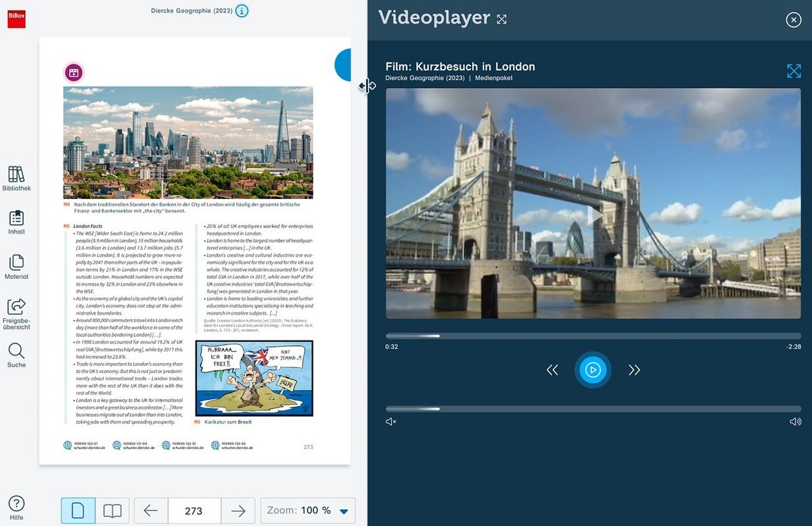
Task: Click the 'Diercke Geographie (2023)' header title
Action: point(190,11)
